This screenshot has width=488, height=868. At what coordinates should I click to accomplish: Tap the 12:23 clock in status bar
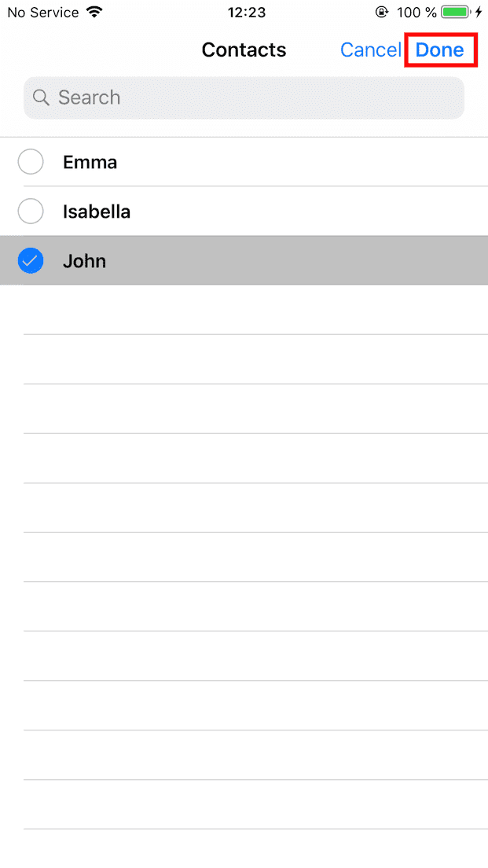pyautogui.click(x=246, y=13)
